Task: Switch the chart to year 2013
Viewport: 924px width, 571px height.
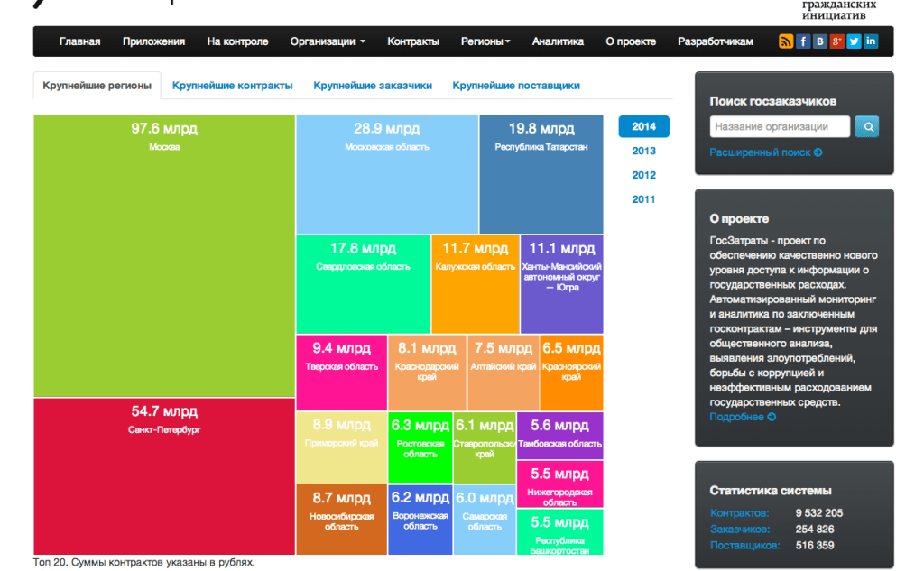Action: tap(643, 152)
